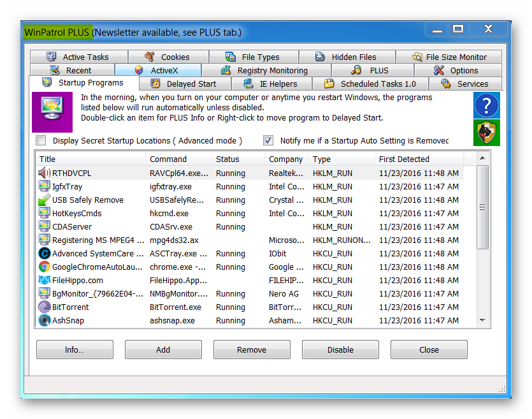
Task: Click the list scrollbar down arrow
Action: 482,320
